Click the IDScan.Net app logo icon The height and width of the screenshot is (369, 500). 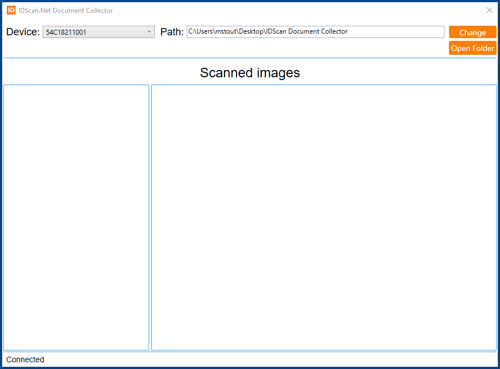pyautogui.click(x=11, y=10)
